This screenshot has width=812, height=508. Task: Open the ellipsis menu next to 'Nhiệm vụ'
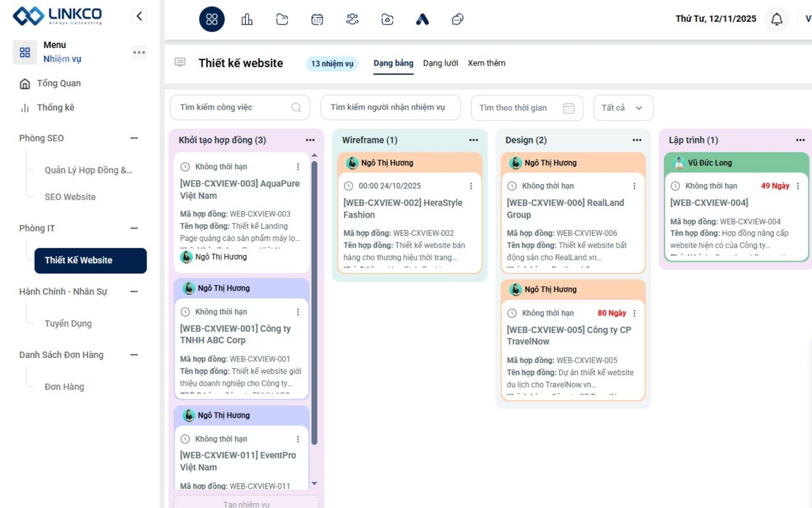pyautogui.click(x=139, y=52)
